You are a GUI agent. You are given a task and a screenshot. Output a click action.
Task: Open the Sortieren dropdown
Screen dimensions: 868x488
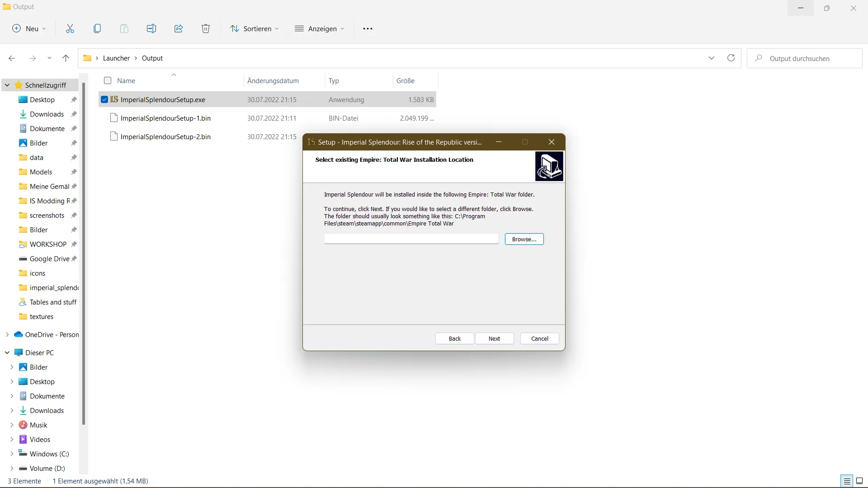tap(255, 29)
